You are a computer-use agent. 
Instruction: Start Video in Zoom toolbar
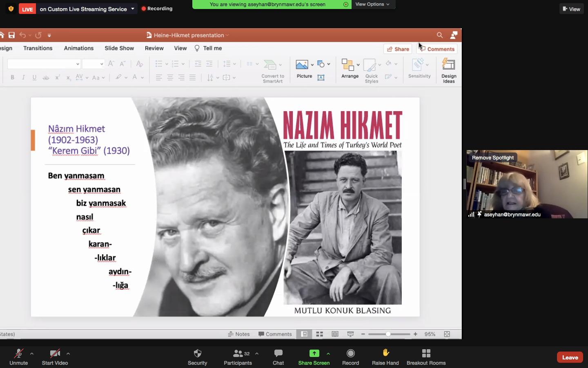[x=55, y=357]
